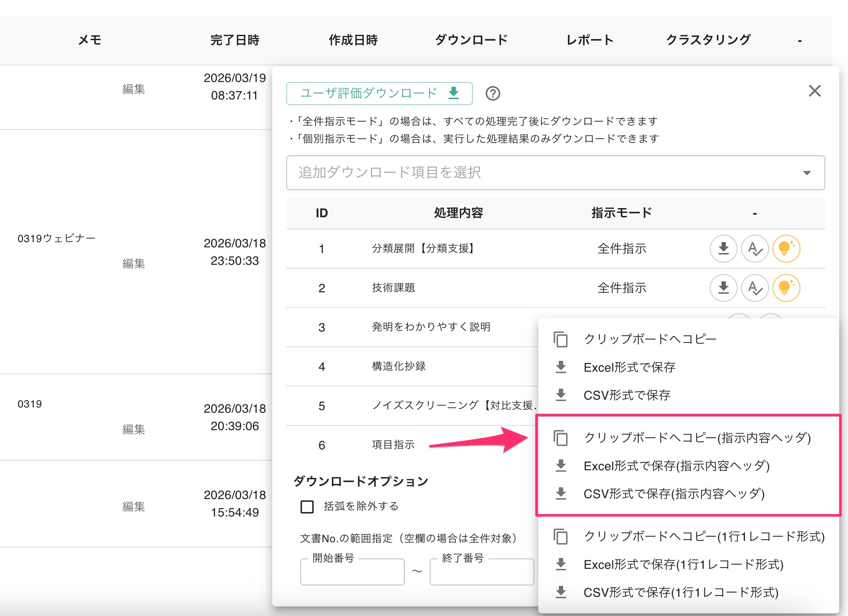Click 作成日時 column header

353,40
